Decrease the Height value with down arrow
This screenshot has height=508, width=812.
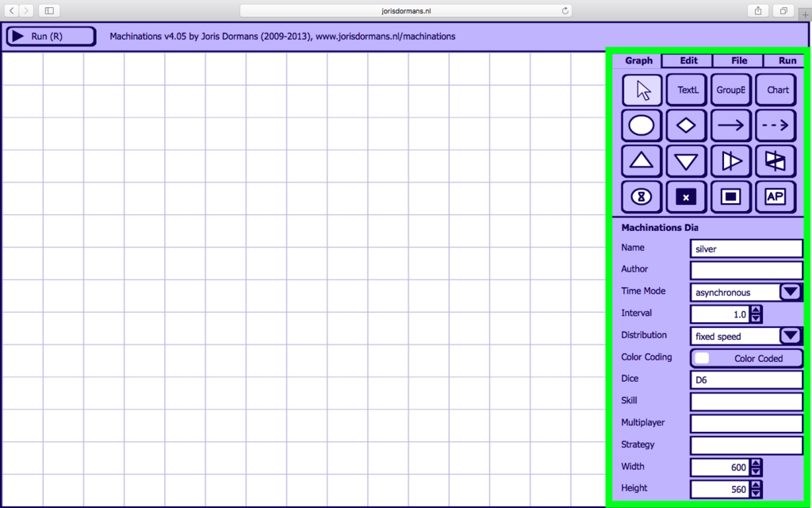pyautogui.click(x=756, y=494)
